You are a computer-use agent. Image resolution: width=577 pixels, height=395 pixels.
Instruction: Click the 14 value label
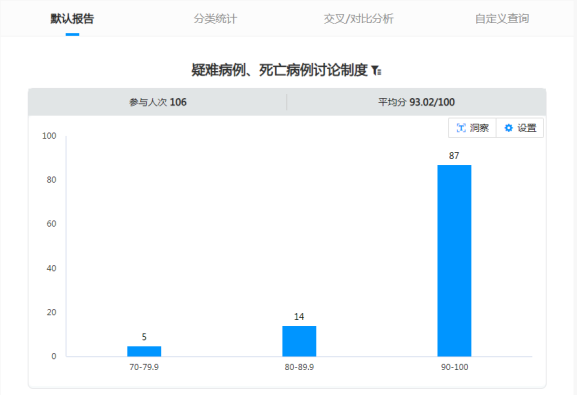tap(299, 317)
